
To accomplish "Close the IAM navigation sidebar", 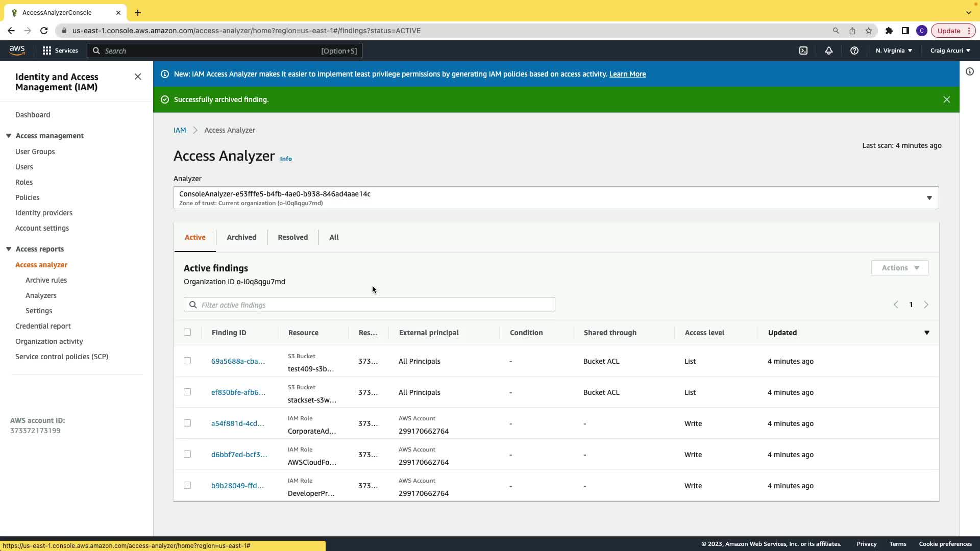I will (138, 77).
